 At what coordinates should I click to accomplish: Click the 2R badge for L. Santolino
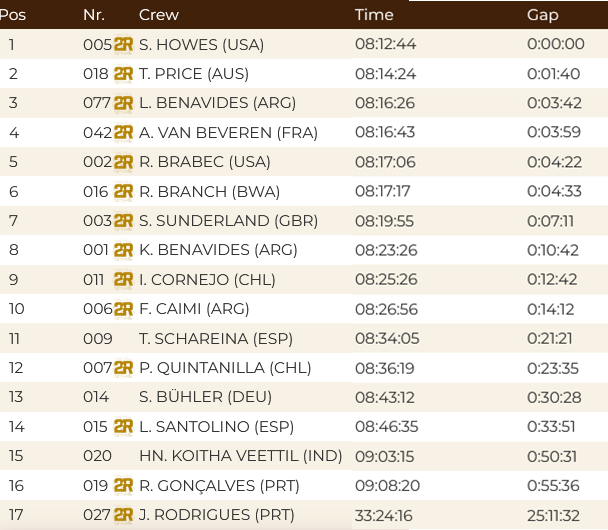124,427
